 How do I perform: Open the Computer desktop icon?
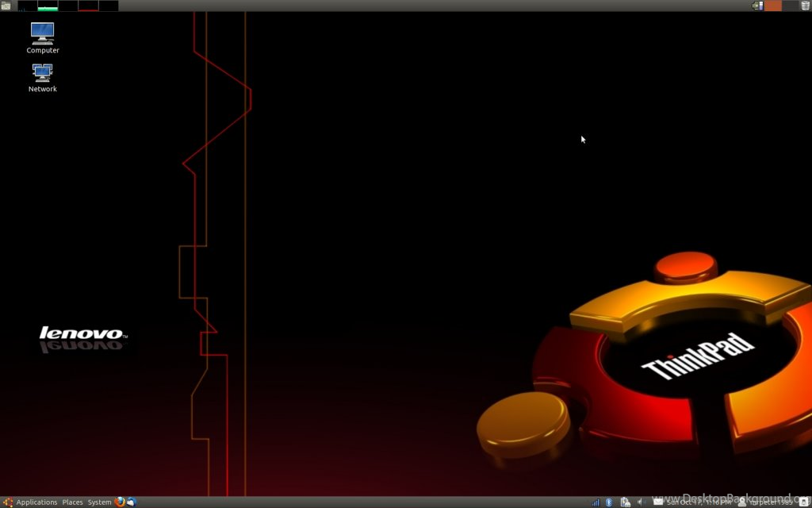tap(43, 38)
